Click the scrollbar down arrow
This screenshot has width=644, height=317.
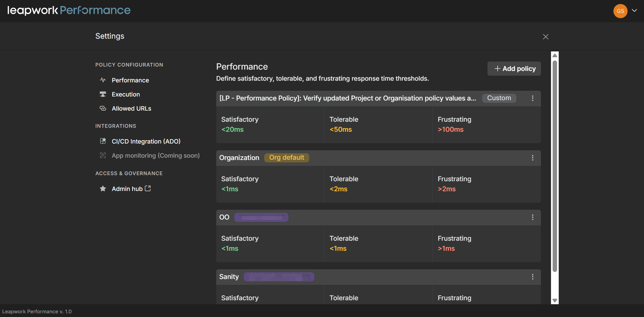(555, 301)
